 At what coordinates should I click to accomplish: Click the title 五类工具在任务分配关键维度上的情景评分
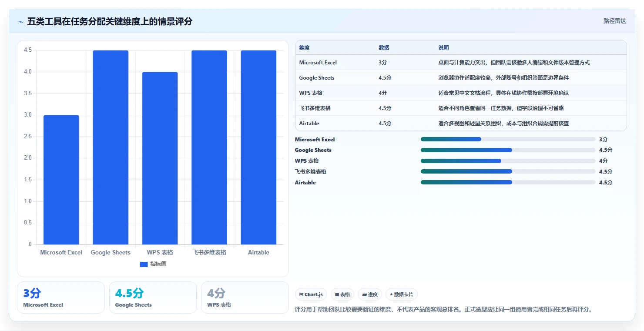click(110, 21)
